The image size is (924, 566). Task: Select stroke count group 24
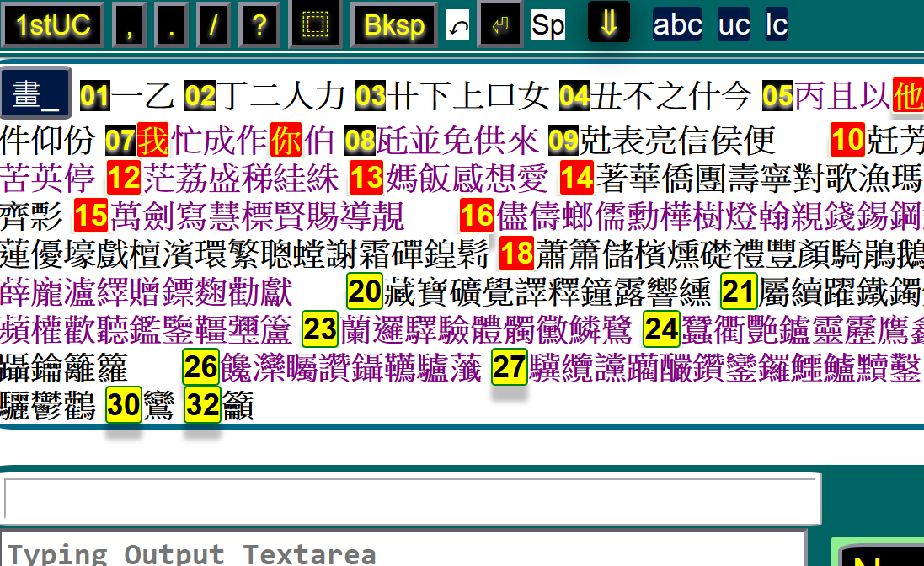coord(661,328)
